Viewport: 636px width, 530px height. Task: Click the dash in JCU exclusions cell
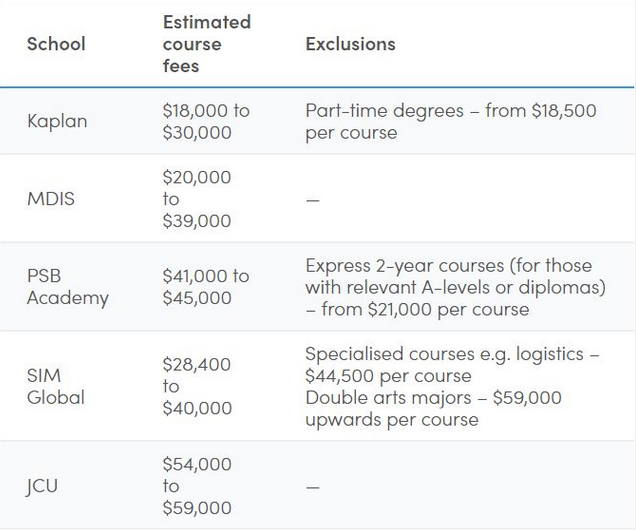[313, 487]
